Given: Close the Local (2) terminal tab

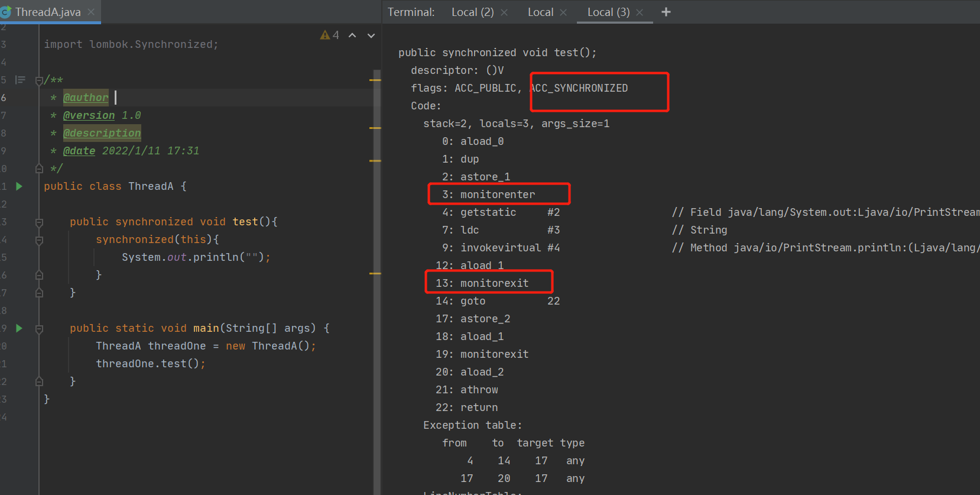Looking at the screenshot, I should (504, 12).
